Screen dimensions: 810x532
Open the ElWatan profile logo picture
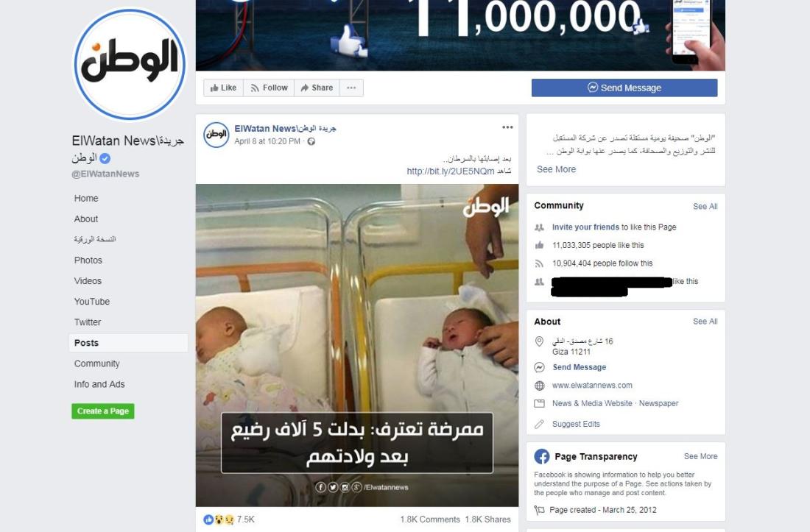coord(130,65)
